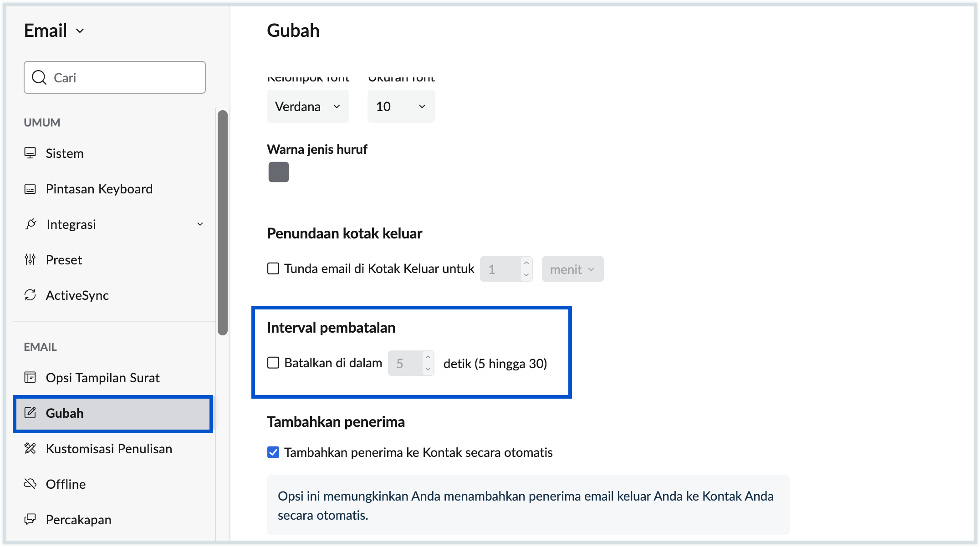
Task: Click the Kustomisasi Penulisan icon
Action: click(x=30, y=448)
